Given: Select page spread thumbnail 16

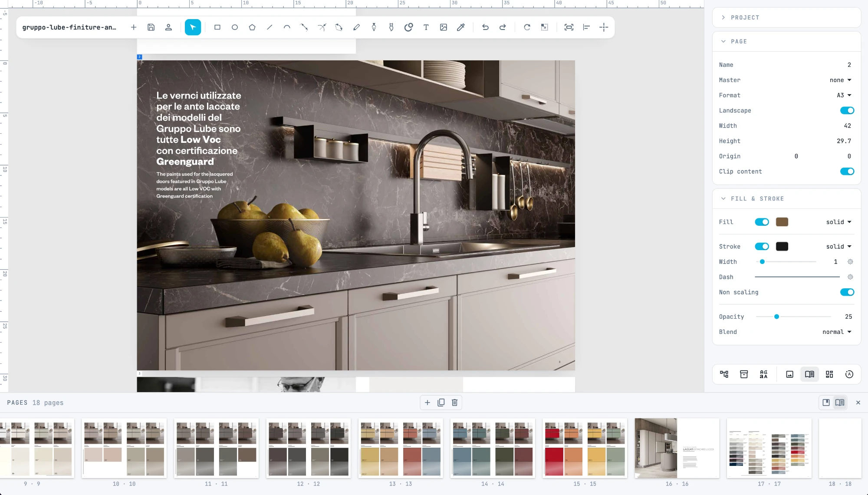Looking at the screenshot, I should [x=677, y=449].
